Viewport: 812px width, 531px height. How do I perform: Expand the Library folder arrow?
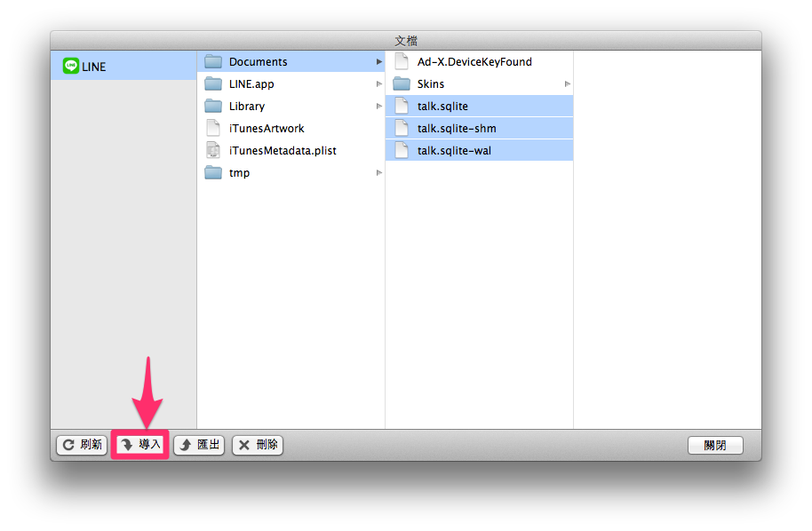(x=379, y=106)
